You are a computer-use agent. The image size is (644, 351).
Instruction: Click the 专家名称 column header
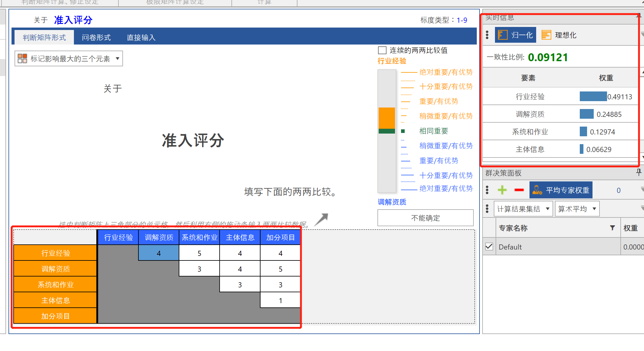pyautogui.click(x=558, y=228)
